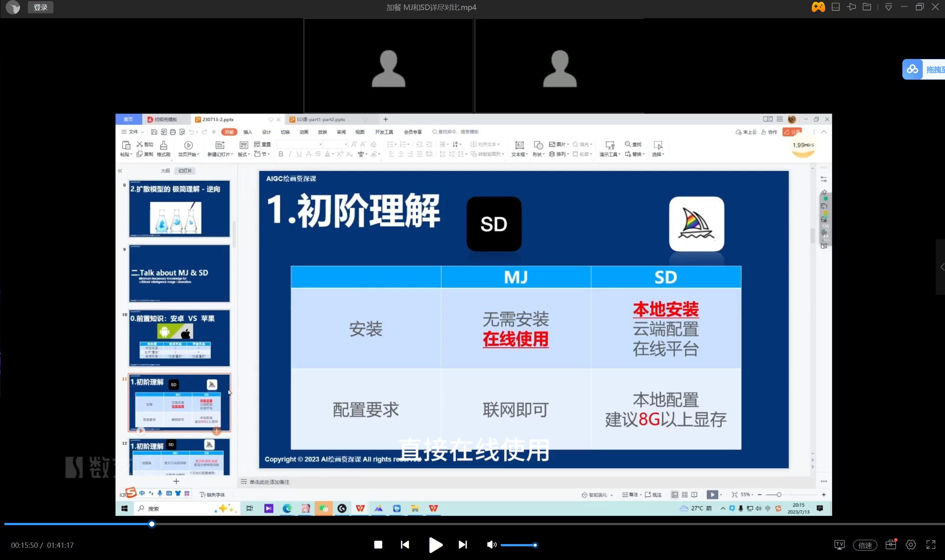Cast video with the TV icon
Image resolution: width=945 pixels, height=560 pixels.
point(839,544)
